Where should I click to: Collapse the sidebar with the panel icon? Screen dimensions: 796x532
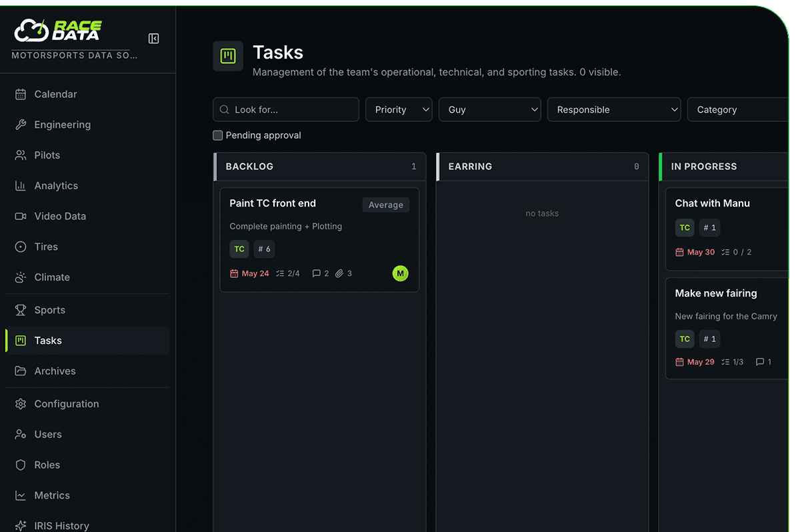pyautogui.click(x=153, y=39)
